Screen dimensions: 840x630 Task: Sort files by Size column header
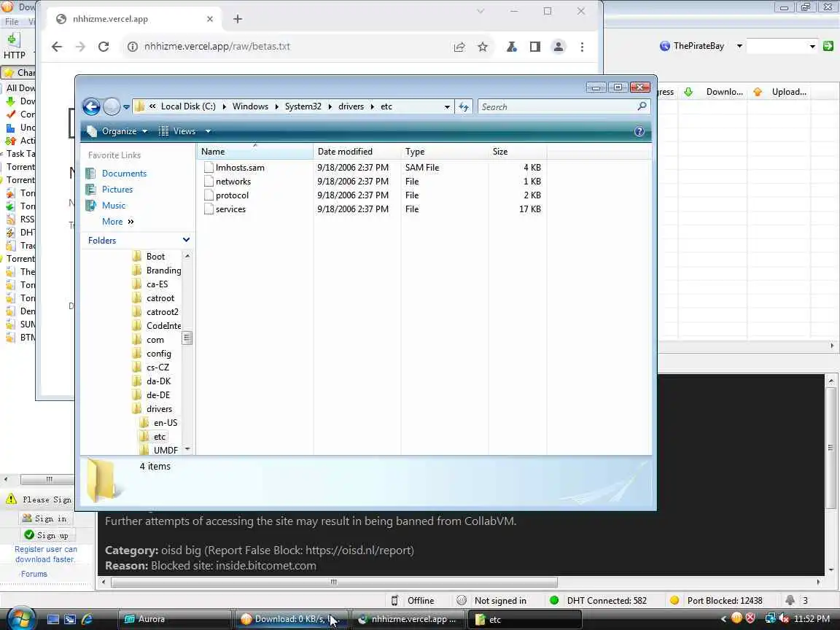click(517, 152)
